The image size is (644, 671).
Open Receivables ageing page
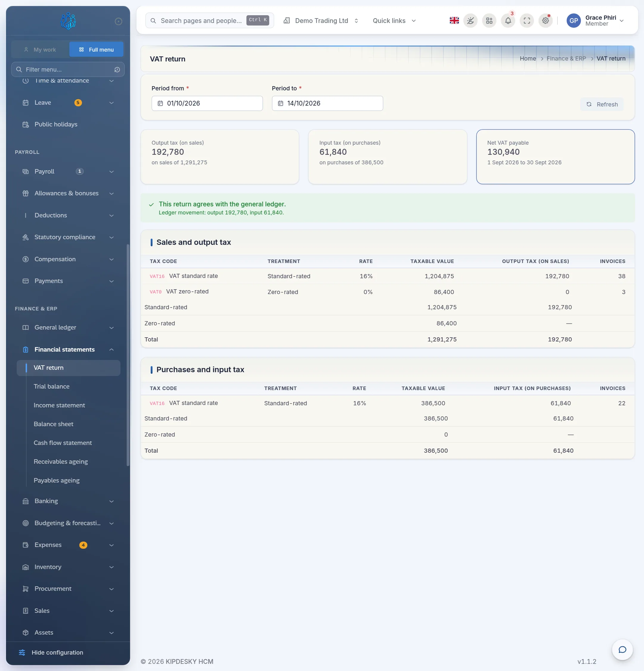[x=61, y=462]
